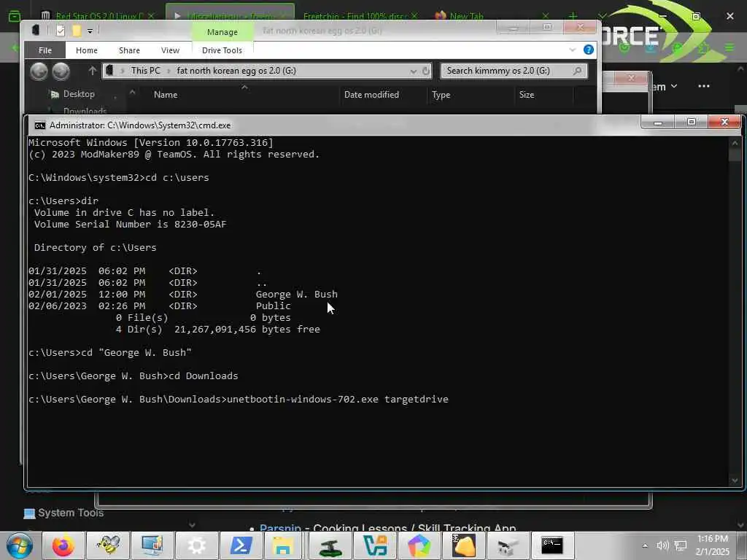This screenshot has width=747, height=560.
Task: Select This PC in address breadcrumb
Action: pos(145,71)
